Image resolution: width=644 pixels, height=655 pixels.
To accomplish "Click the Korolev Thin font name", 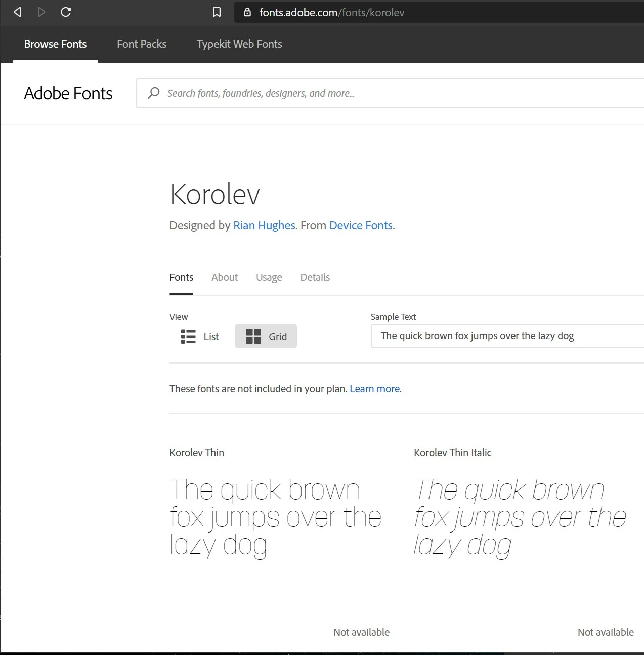I will [197, 453].
